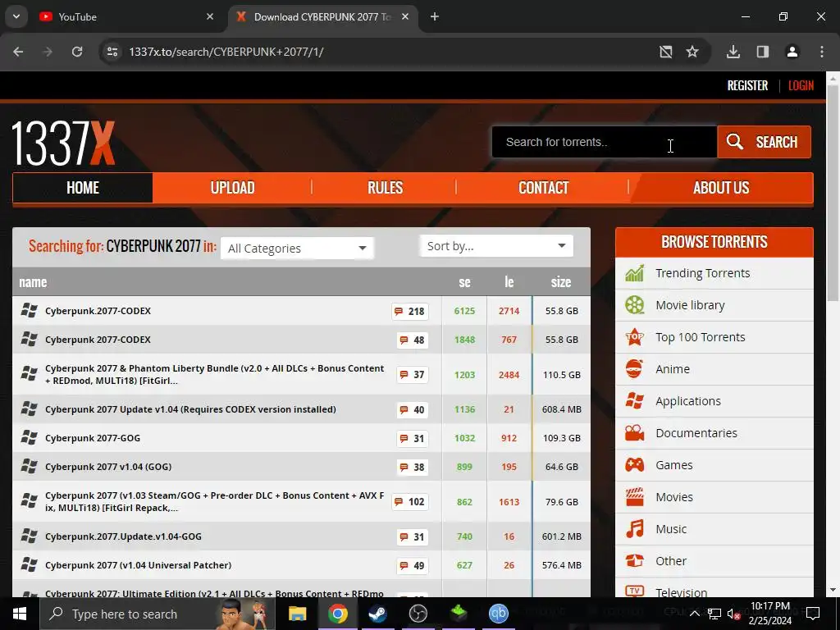Open the Sort by dropdown
This screenshot has height=630, width=840.
(496, 246)
